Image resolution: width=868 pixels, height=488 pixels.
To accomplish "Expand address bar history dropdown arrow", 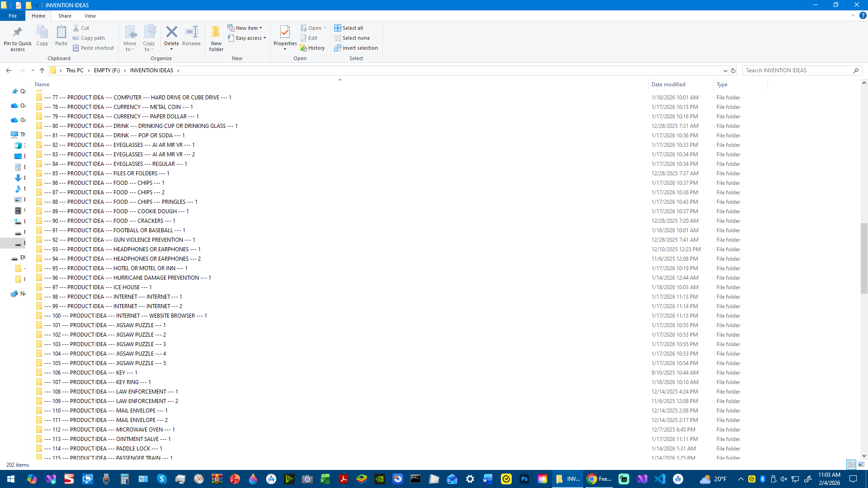I will [x=725, y=70].
